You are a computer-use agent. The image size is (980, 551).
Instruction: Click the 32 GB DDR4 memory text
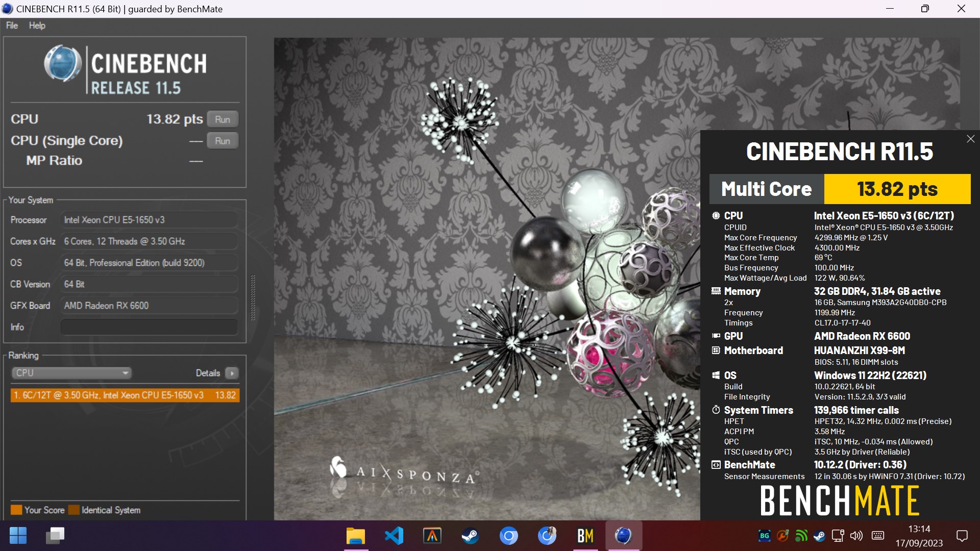[877, 291]
